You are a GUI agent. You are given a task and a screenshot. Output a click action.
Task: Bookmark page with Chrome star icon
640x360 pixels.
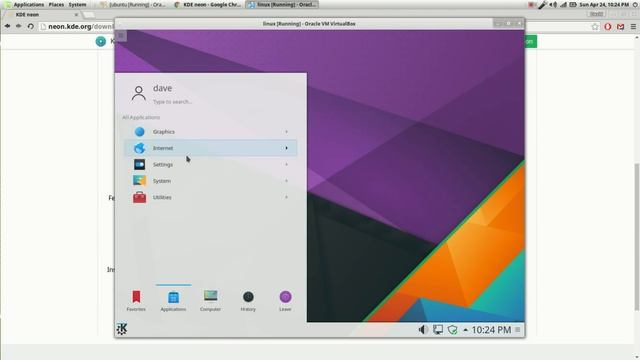click(x=595, y=27)
